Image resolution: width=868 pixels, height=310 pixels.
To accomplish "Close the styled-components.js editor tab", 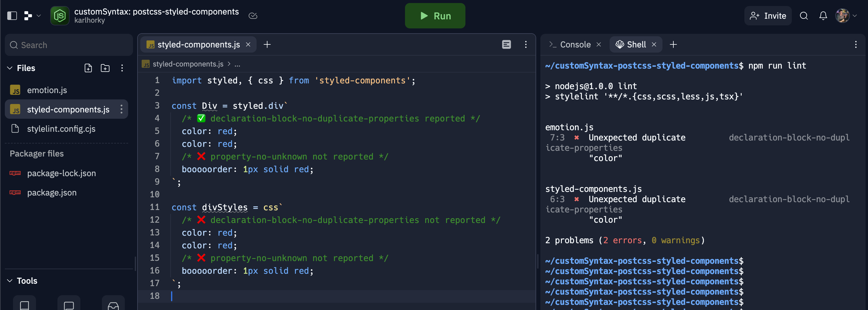I will tap(248, 44).
